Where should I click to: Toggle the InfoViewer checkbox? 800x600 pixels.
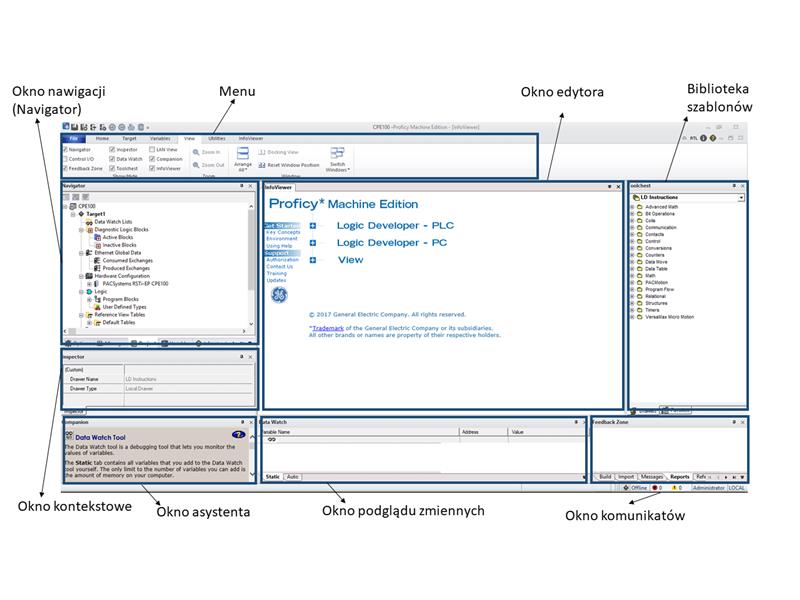pos(152,168)
